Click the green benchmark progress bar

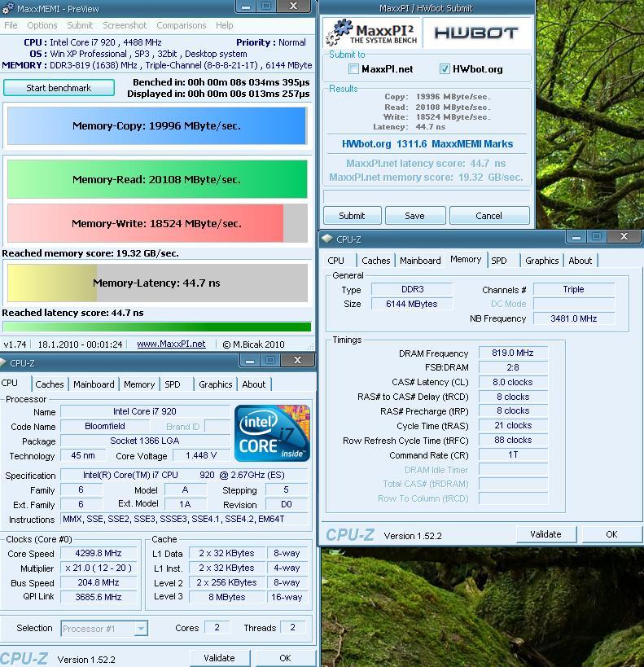pyautogui.click(x=156, y=327)
